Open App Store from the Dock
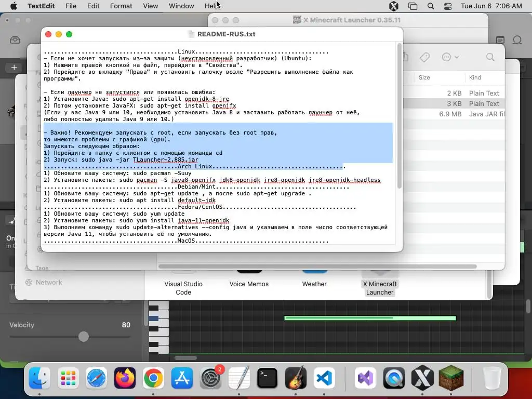Screen dimensions: 532x399 point(182,378)
